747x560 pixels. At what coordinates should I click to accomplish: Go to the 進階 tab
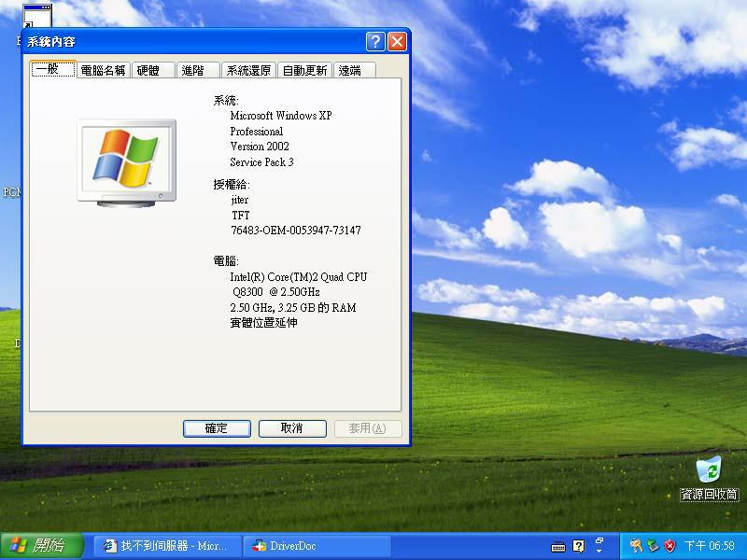click(198, 71)
